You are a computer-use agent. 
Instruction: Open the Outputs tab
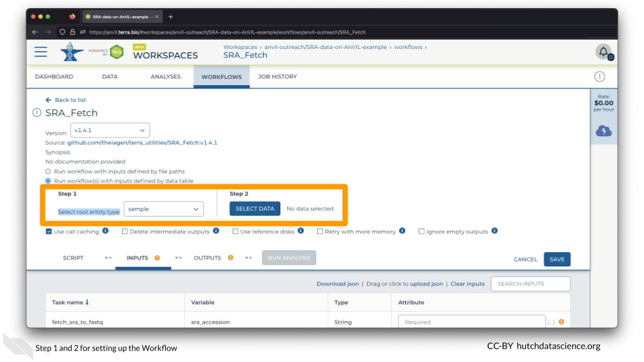(207, 258)
